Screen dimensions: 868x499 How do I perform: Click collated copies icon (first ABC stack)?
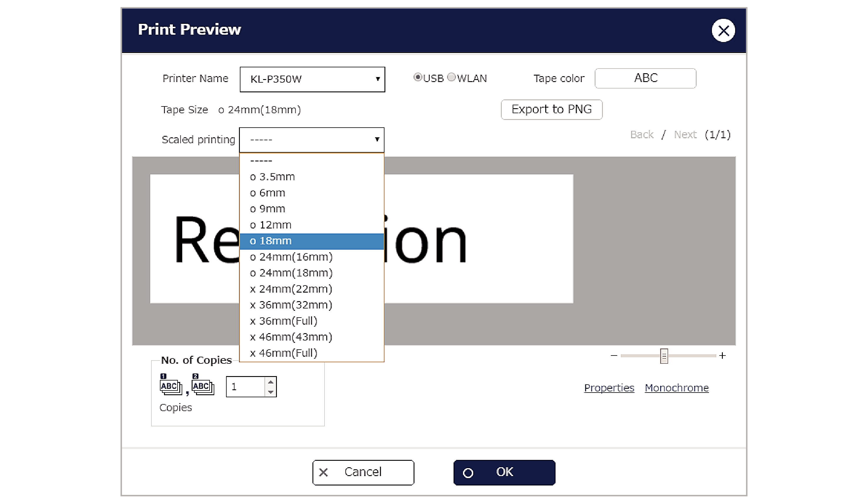(170, 386)
